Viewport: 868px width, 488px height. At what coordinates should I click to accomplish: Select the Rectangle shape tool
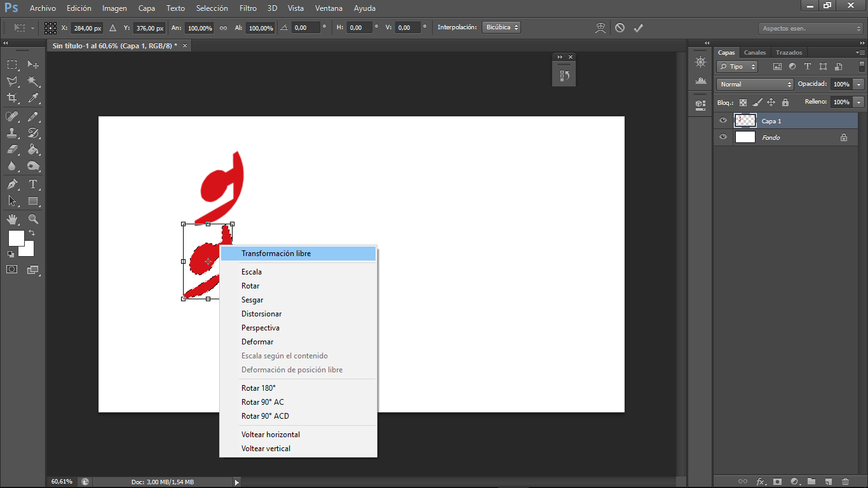click(x=33, y=201)
